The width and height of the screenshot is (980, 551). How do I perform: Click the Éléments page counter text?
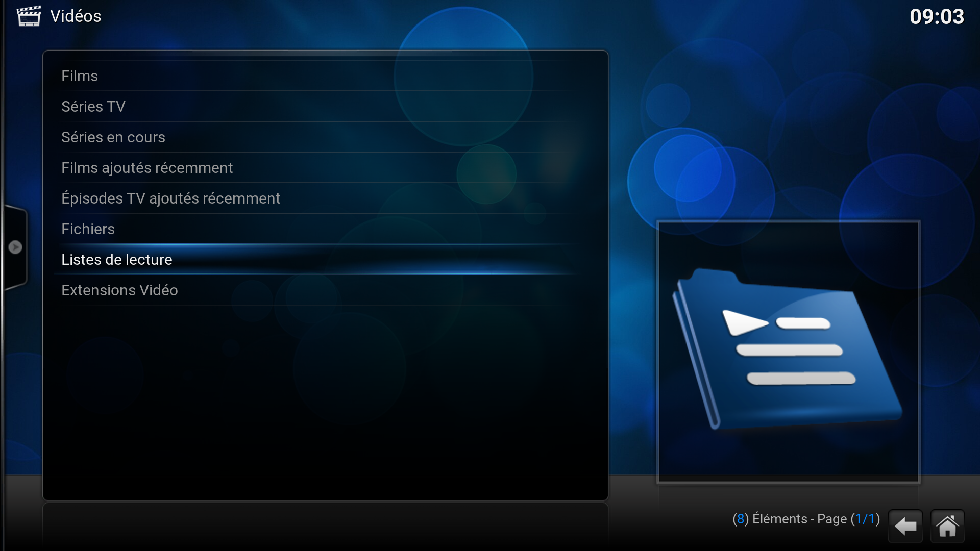click(x=806, y=519)
